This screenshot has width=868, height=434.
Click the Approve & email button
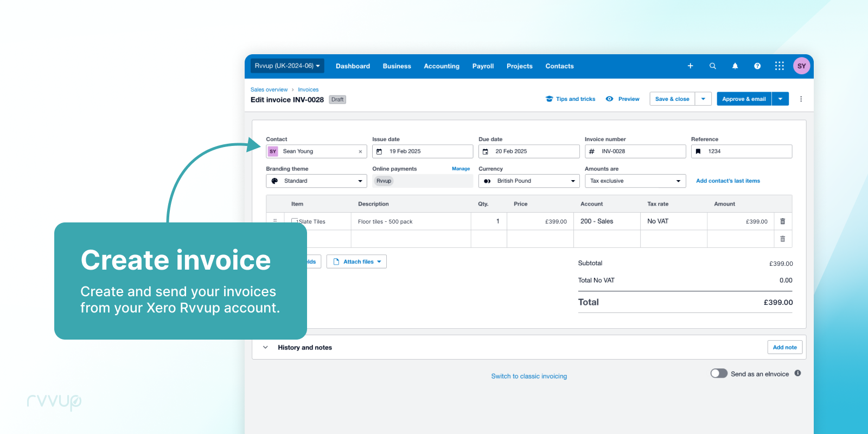coord(744,99)
